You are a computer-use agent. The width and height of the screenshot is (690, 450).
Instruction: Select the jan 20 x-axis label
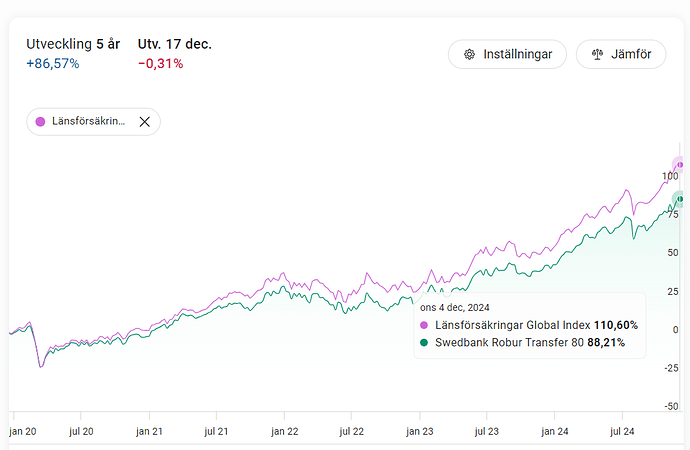point(22,431)
